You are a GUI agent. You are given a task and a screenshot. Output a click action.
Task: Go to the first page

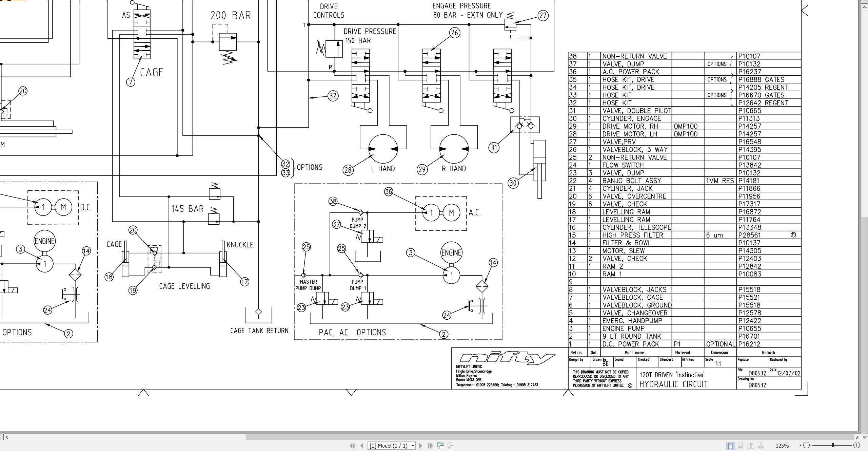click(x=352, y=446)
